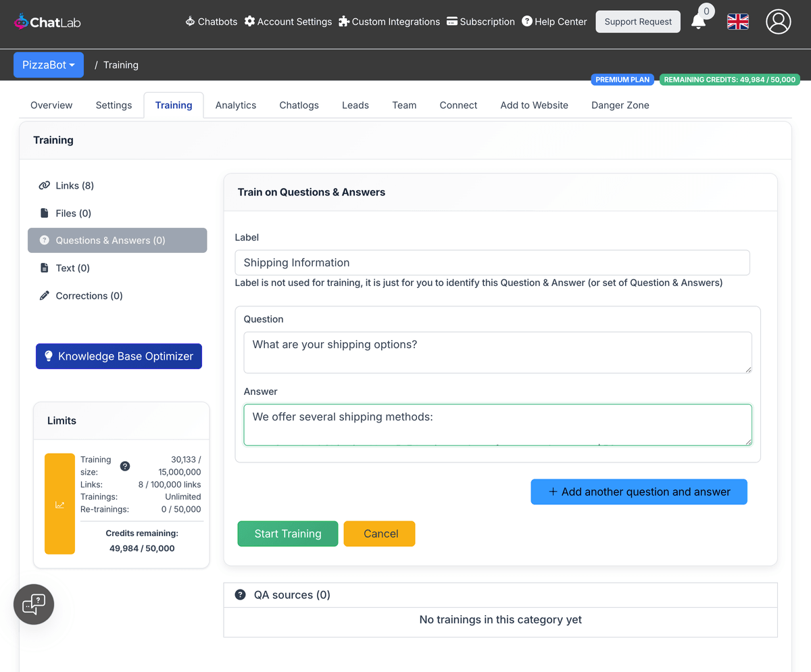Open Account Settings from the top bar

288,21
